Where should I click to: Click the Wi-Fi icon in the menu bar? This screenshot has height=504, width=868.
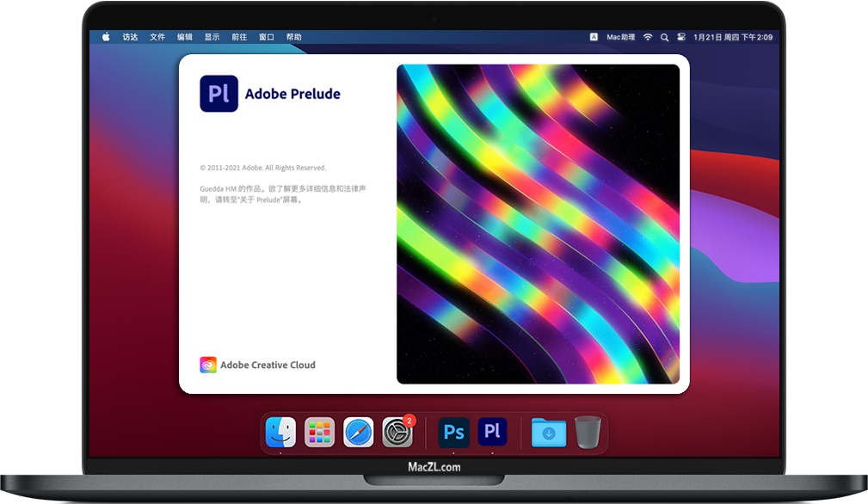(648, 37)
